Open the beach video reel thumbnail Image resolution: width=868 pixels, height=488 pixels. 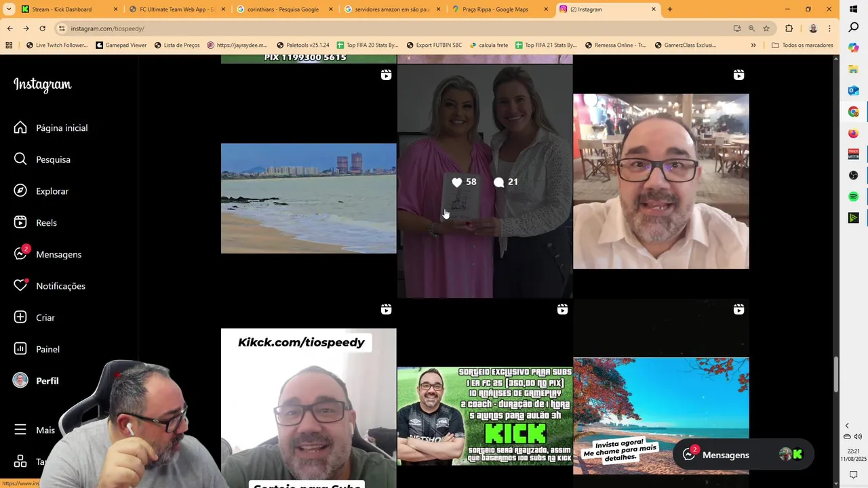(x=309, y=198)
